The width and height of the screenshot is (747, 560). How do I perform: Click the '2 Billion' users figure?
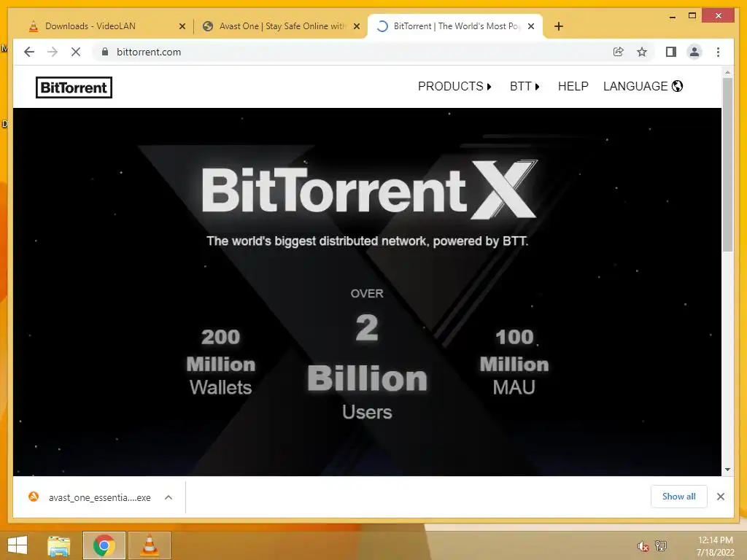point(367,354)
